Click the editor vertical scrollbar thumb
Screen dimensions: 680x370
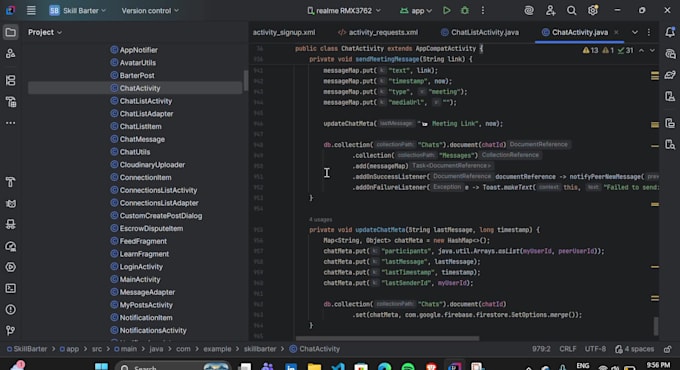[x=656, y=326]
